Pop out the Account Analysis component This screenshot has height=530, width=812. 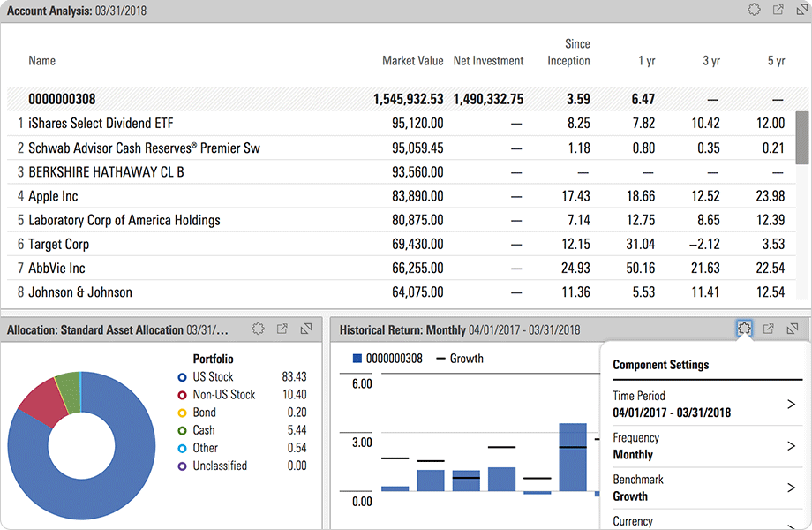click(778, 11)
